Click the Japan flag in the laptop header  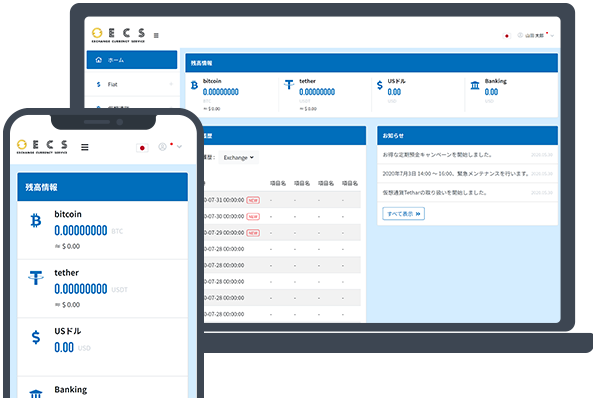click(x=507, y=36)
